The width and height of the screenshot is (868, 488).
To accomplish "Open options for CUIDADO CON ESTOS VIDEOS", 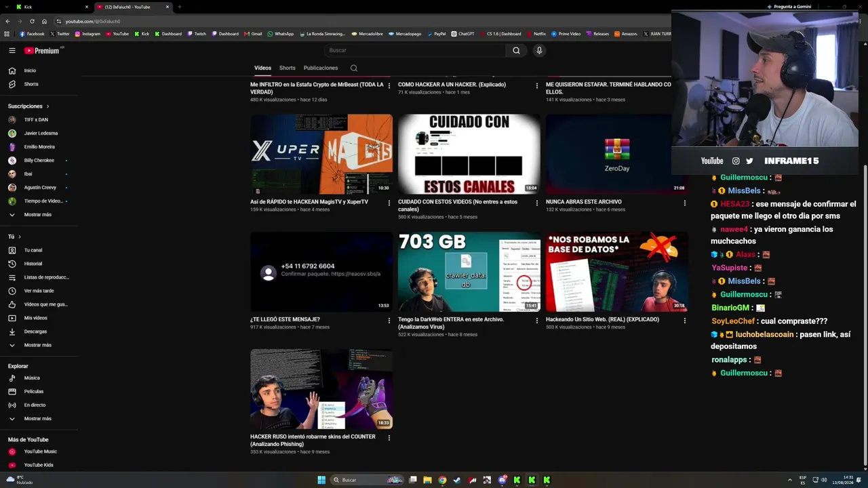I will pos(537,203).
